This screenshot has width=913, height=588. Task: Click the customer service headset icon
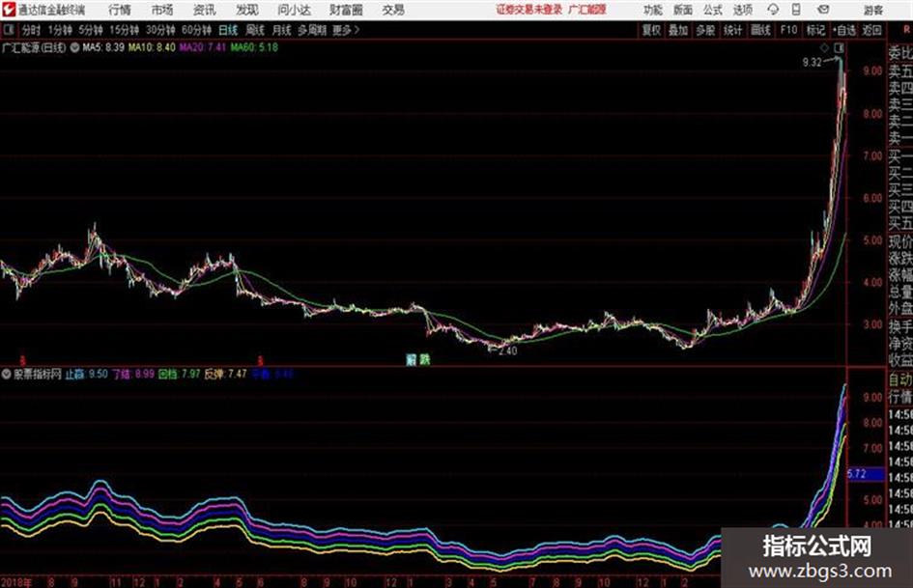point(773,10)
